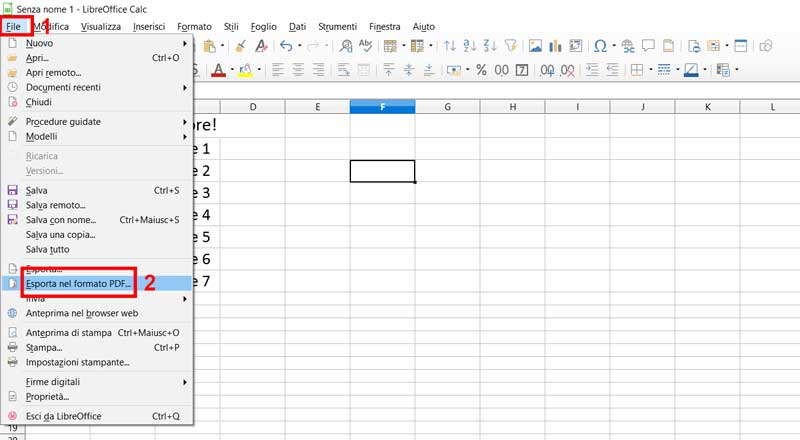This screenshot has height=440, width=800.
Task: Insert an image via picture icon
Action: tap(535, 46)
